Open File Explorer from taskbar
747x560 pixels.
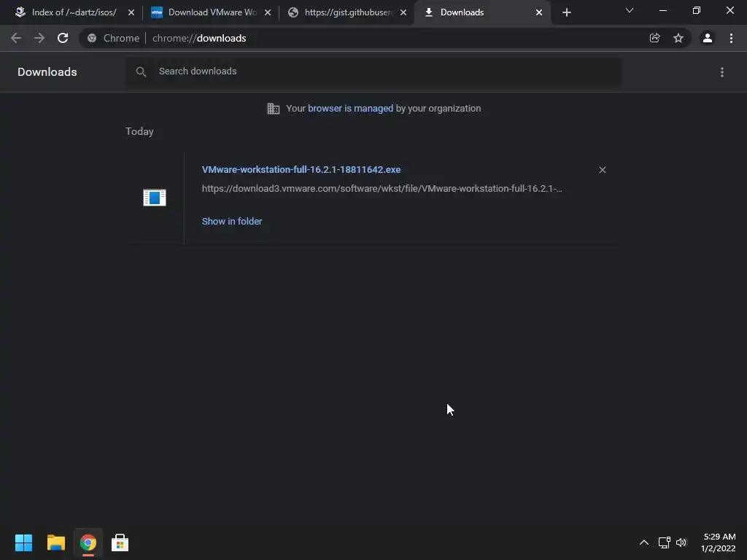click(55, 542)
